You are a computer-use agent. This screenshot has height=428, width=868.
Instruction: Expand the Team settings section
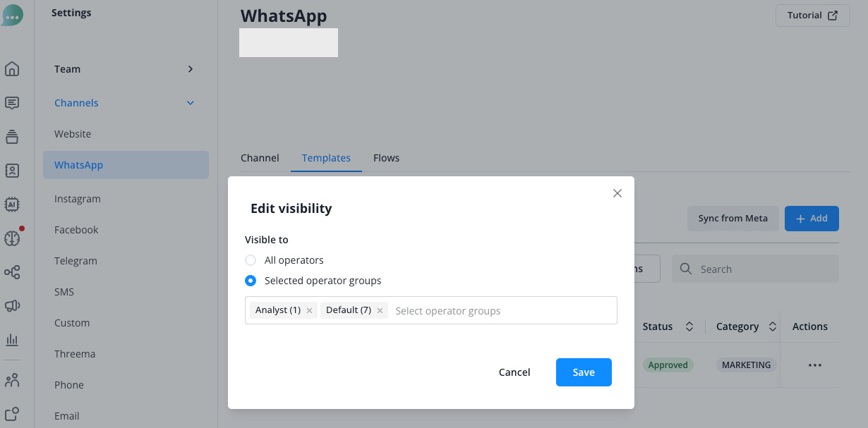[125, 69]
